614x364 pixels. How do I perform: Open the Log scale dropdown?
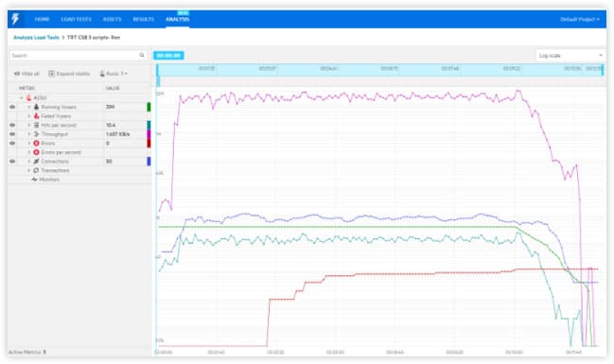(570, 56)
